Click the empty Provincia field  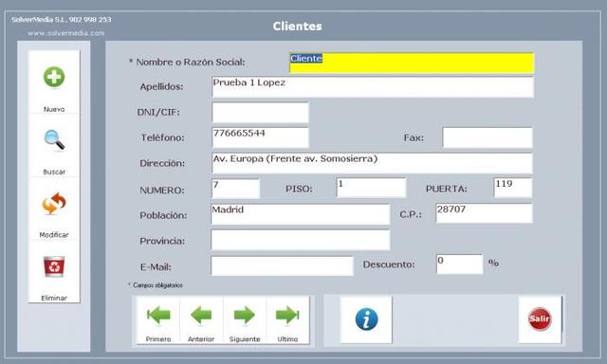tap(301, 240)
